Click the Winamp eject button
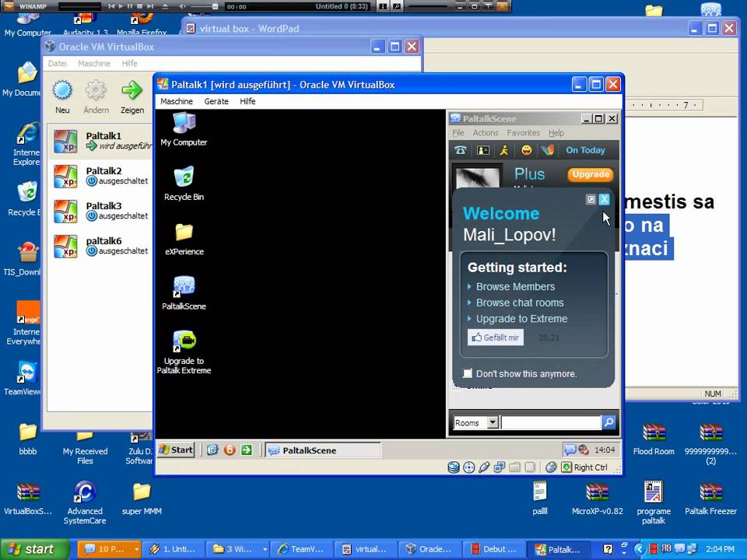747x560 pixels. 165,6
